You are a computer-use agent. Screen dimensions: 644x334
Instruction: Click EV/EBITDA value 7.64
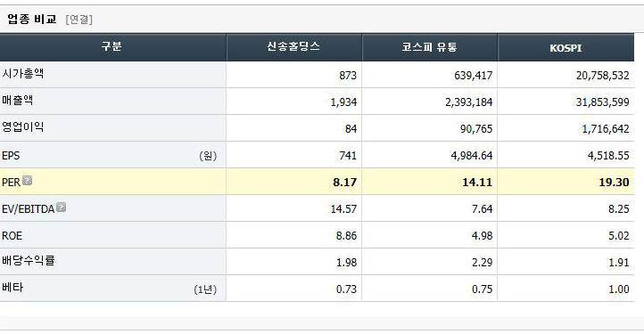click(x=483, y=208)
